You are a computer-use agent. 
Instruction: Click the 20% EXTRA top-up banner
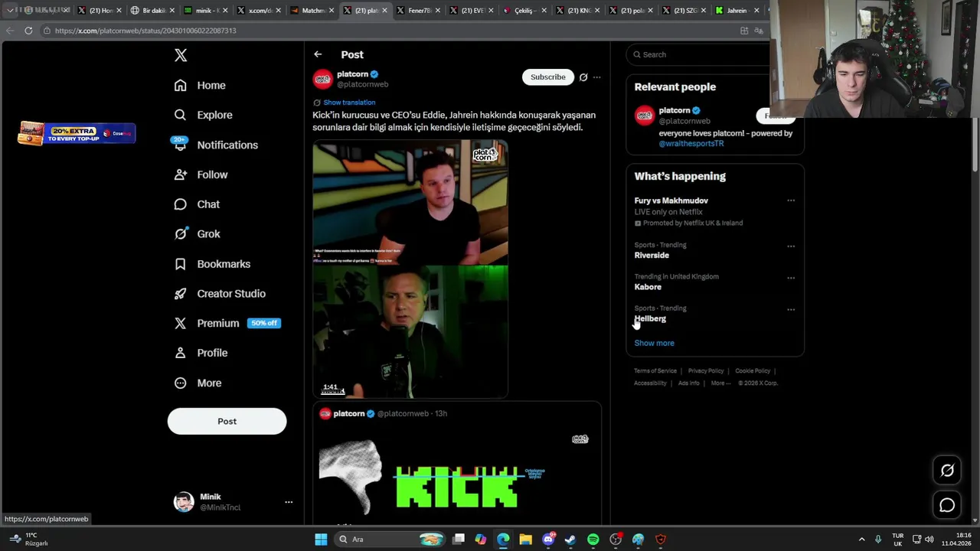click(x=77, y=133)
